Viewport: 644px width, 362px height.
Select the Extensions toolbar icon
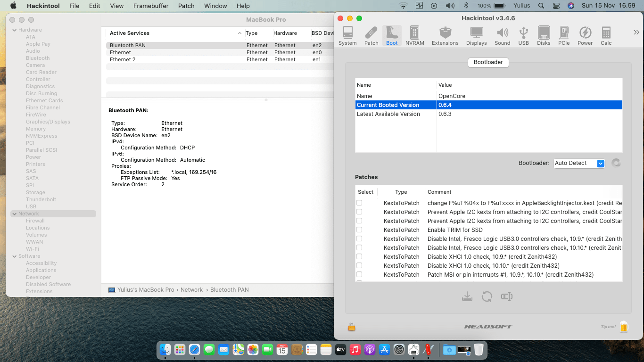pyautogui.click(x=445, y=36)
